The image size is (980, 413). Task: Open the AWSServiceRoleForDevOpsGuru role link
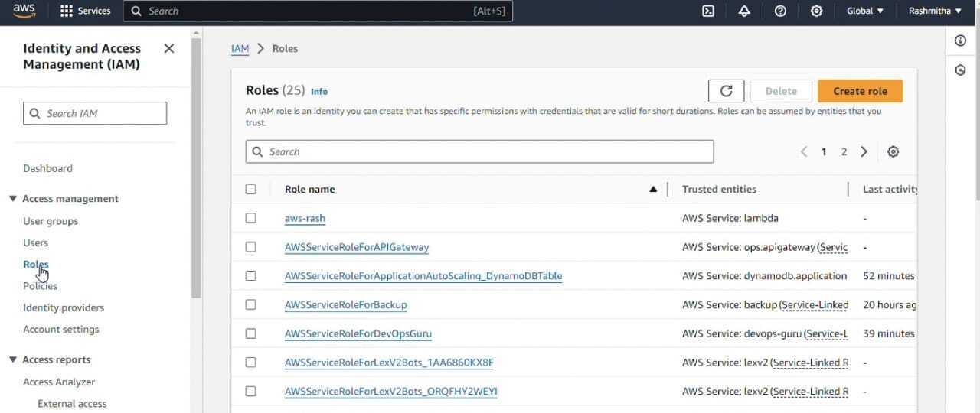[358, 333]
